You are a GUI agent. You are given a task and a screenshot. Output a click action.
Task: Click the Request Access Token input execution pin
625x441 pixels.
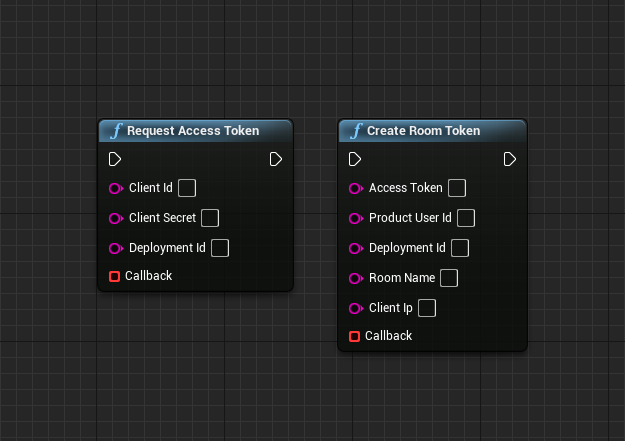115,159
